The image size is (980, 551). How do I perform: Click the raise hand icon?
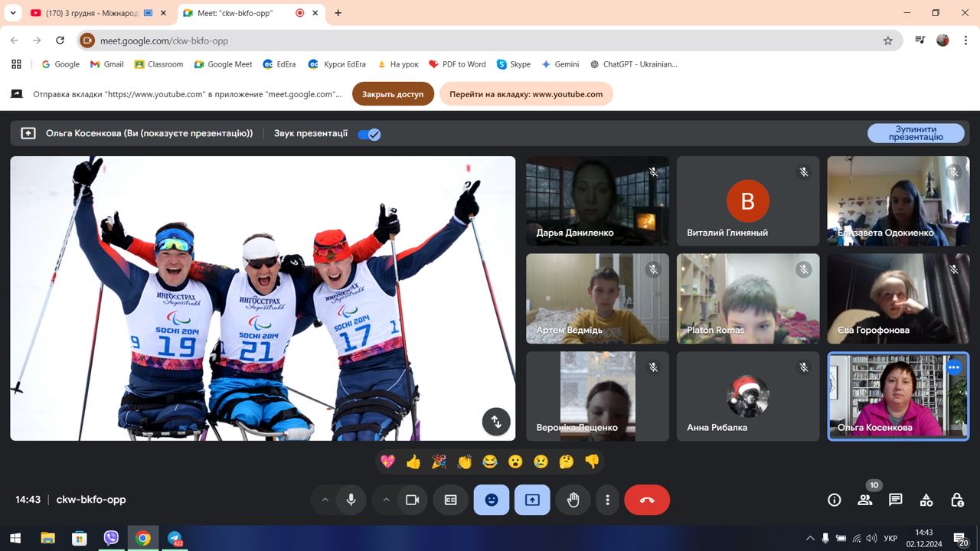tap(573, 500)
